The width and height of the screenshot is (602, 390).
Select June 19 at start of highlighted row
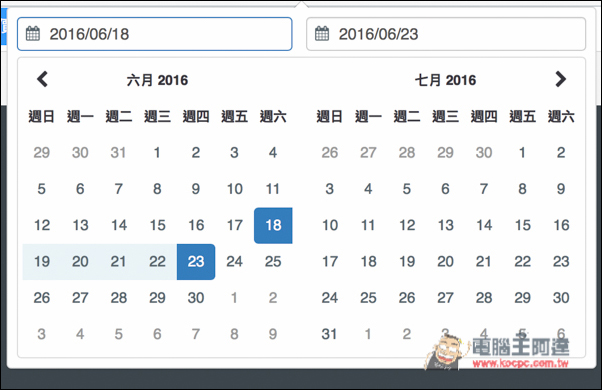click(41, 262)
